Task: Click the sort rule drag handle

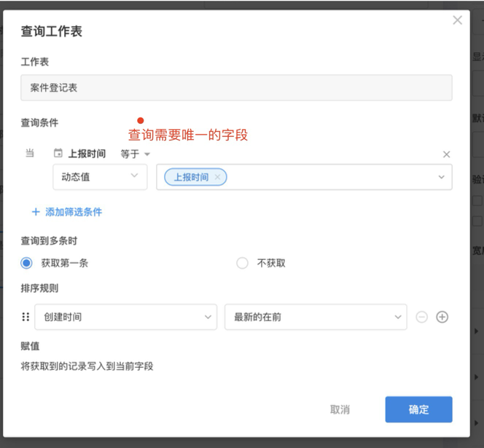Action: point(26,317)
